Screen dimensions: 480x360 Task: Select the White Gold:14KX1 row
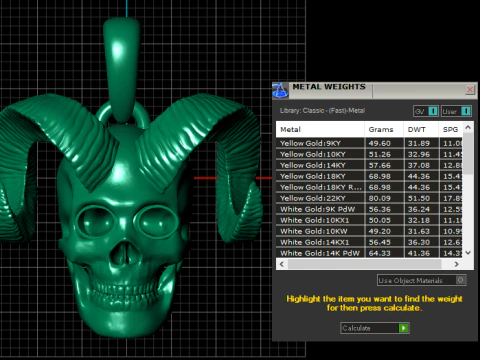(369, 242)
